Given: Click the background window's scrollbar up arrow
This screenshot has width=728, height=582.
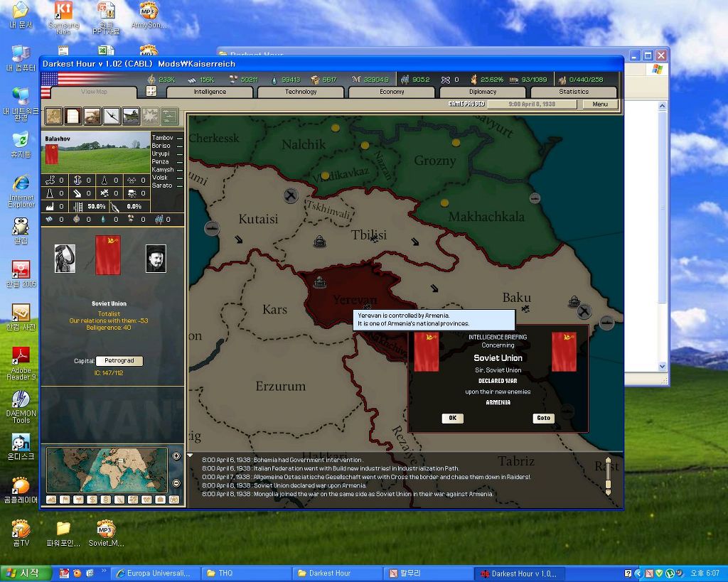Looking at the screenshot, I should (x=663, y=106).
